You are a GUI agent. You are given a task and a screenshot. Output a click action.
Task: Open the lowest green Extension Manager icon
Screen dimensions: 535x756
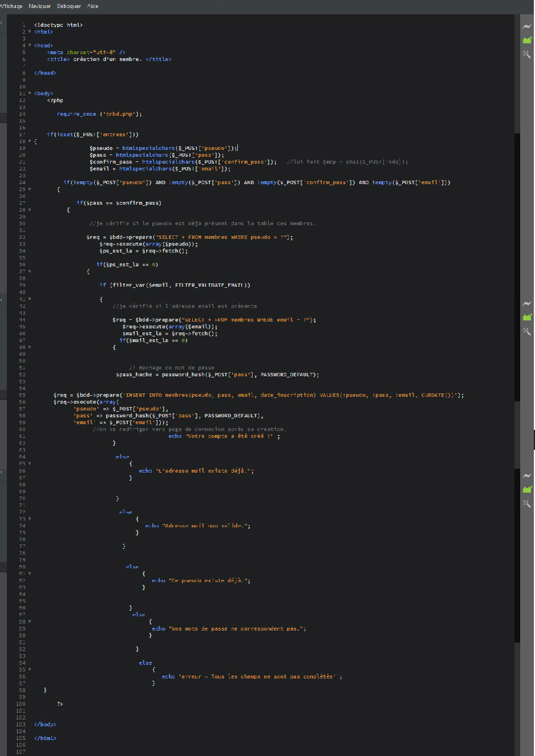pyautogui.click(x=527, y=489)
